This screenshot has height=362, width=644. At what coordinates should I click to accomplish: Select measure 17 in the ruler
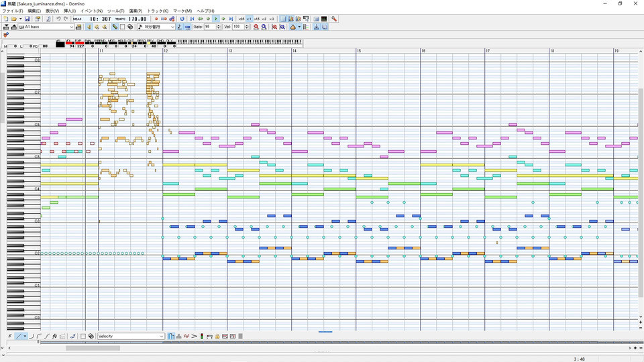488,51
